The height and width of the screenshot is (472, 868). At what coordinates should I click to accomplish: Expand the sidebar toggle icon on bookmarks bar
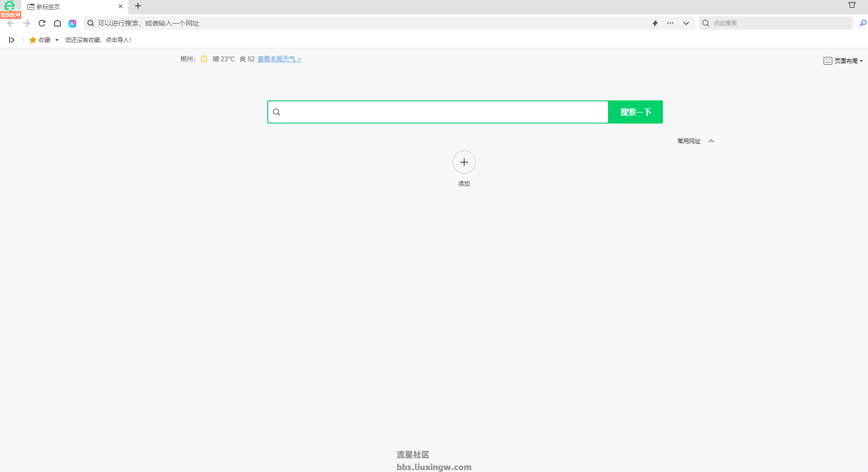(12, 40)
